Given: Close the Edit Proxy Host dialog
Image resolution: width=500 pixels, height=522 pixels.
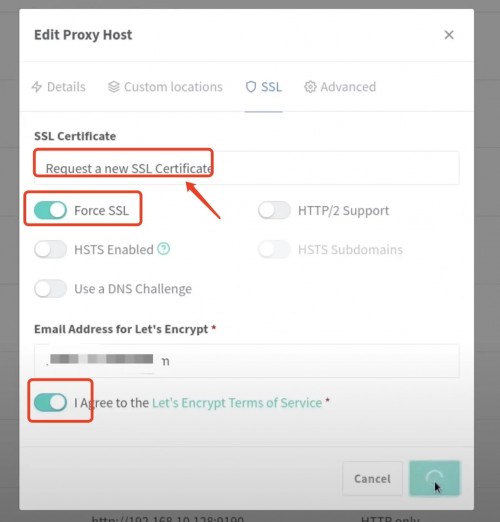Looking at the screenshot, I should coord(449,35).
